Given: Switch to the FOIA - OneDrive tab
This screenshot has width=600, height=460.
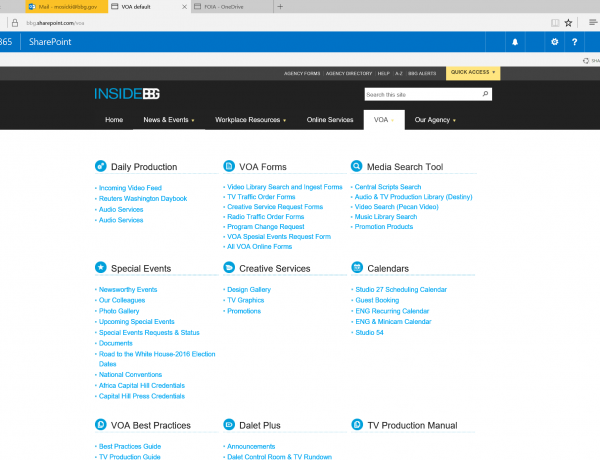Looking at the screenshot, I should pyautogui.click(x=232, y=7).
